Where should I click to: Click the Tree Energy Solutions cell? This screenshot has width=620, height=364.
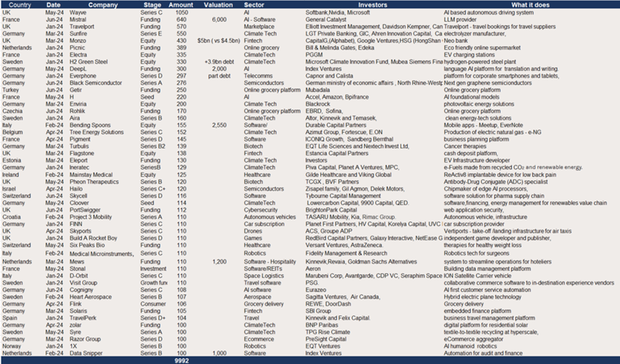96,132
